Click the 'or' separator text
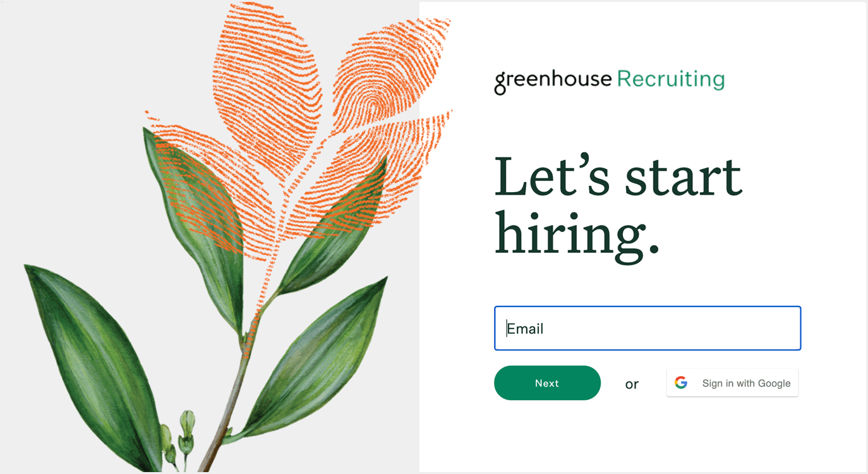The image size is (868, 474). point(632,384)
